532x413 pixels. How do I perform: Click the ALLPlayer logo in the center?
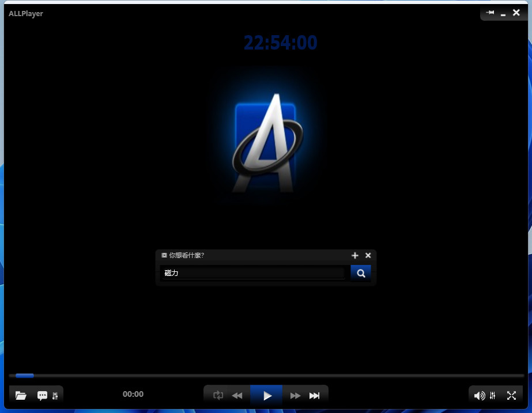pos(267,144)
